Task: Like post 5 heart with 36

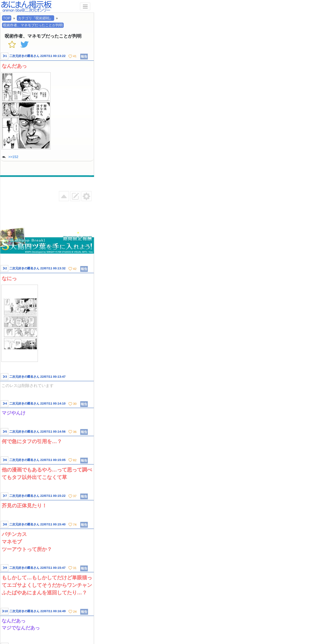Action: point(72,432)
